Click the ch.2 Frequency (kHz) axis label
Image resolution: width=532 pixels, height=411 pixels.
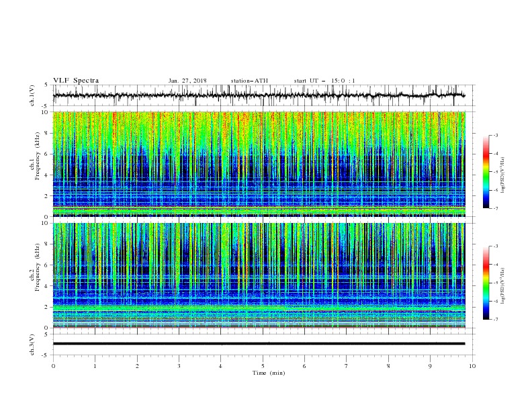34,267
